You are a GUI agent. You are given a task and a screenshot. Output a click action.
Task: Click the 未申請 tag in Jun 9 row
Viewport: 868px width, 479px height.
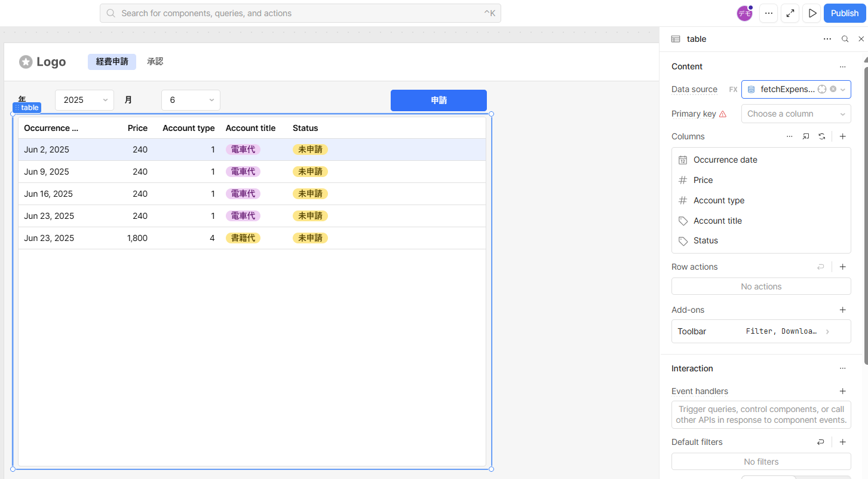(x=310, y=172)
